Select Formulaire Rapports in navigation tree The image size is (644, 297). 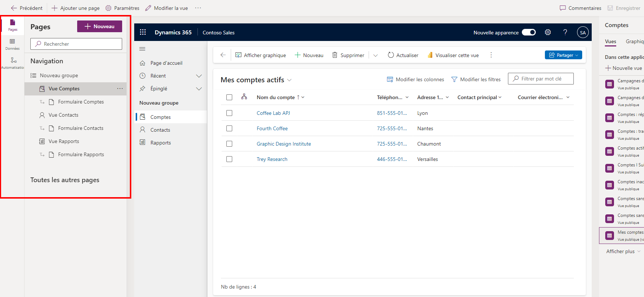click(81, 154)
